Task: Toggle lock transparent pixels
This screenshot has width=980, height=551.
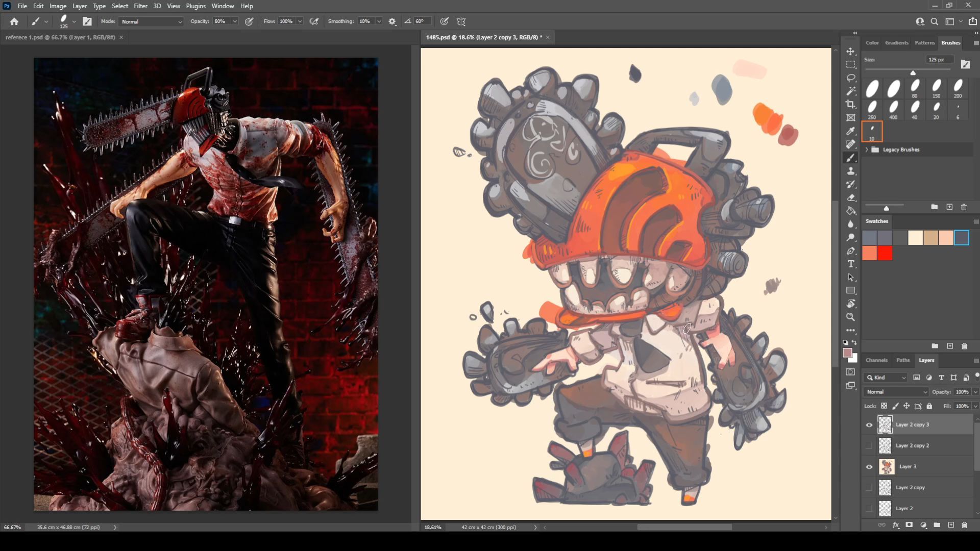Action: (884, 406)
